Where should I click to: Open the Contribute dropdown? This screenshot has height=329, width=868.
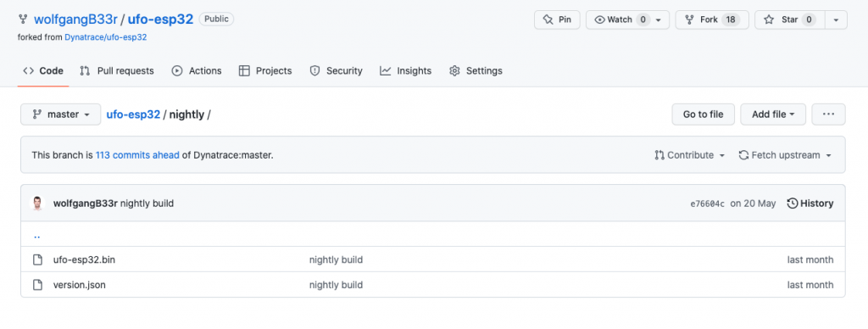pos(690,155)
